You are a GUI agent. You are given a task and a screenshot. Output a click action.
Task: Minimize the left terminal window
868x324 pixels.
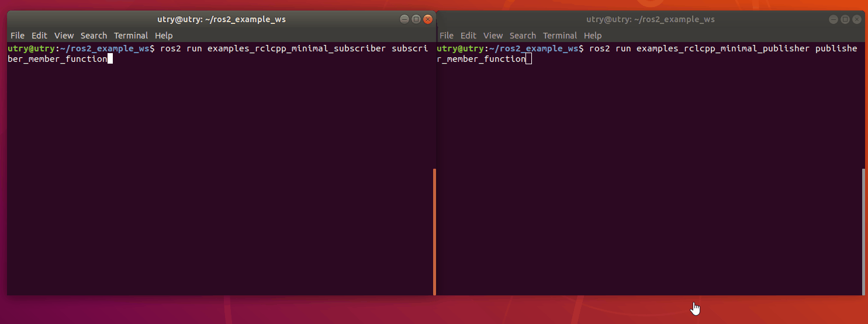point(404,19)
